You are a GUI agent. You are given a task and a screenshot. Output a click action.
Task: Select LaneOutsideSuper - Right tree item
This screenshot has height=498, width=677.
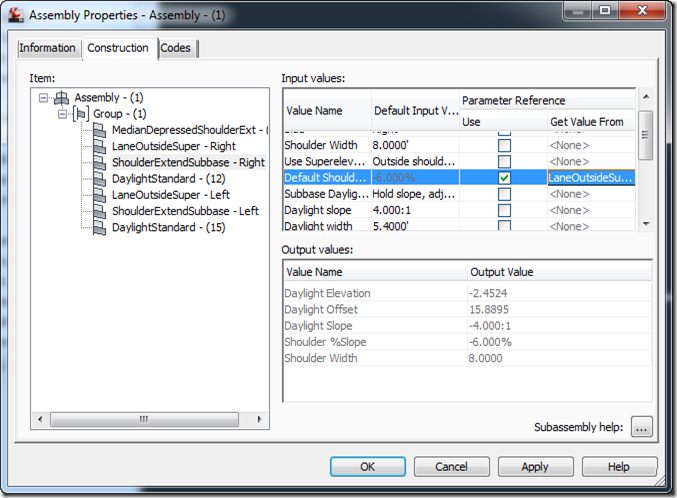(174, 146)
